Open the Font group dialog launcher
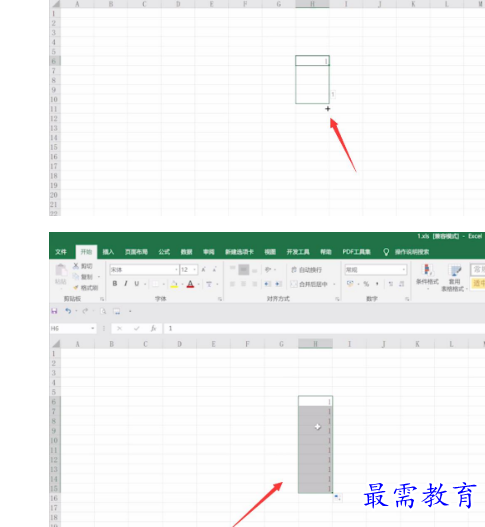The width and height of the screenshot is (485, 527). [x=220, y=299]
